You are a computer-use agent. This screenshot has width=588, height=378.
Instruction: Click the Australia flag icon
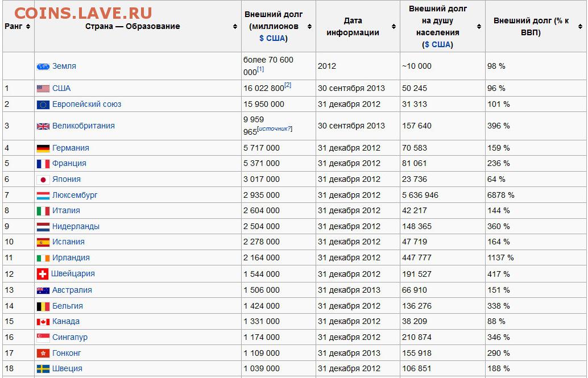tap(43, 290)
